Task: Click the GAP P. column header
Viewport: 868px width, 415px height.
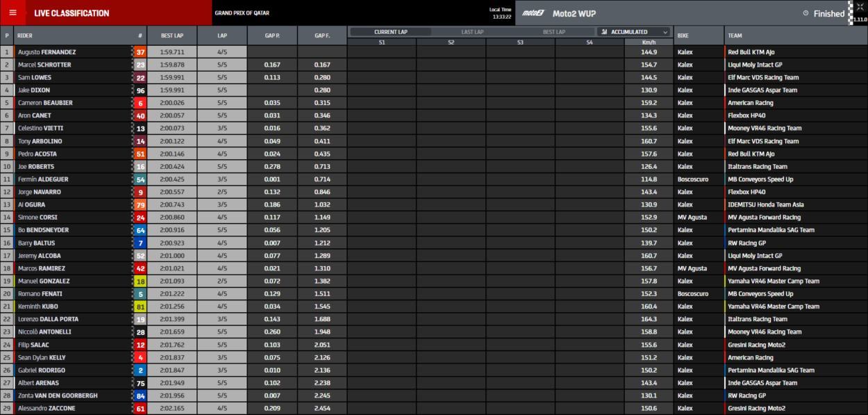Action: pos(272,35)
